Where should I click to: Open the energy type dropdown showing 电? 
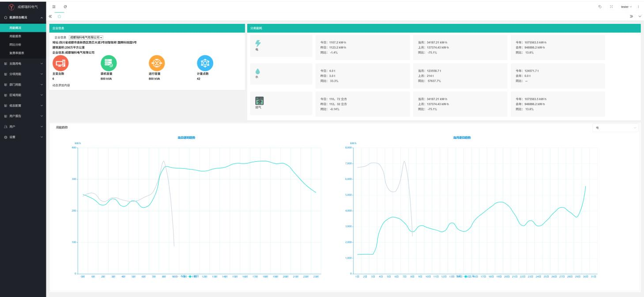pos(616,128)
